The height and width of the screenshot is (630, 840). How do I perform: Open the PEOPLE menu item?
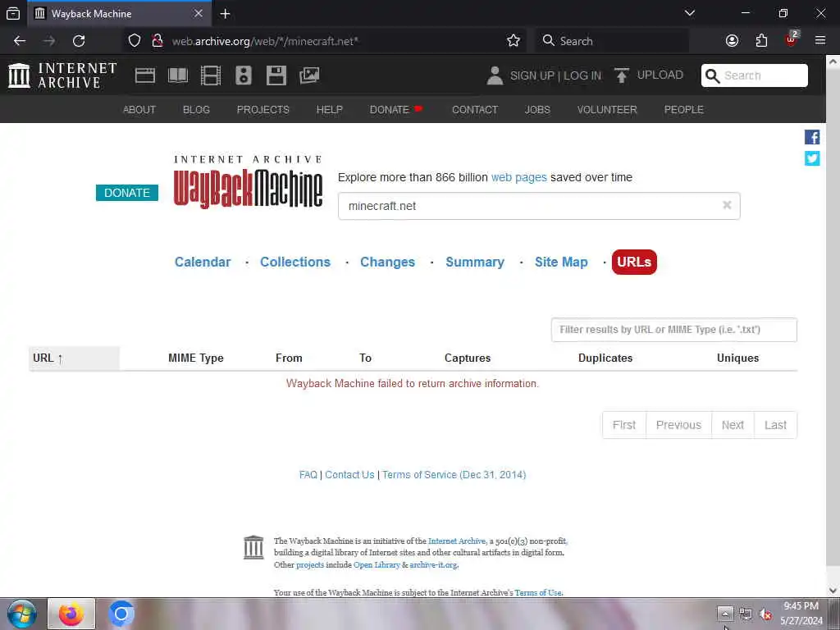(683, 109)
